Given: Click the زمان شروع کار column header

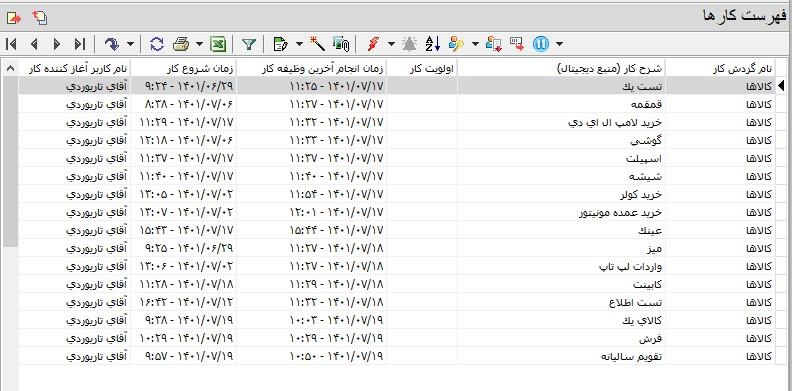Looking at the screenshot, I should click(183, 69).
